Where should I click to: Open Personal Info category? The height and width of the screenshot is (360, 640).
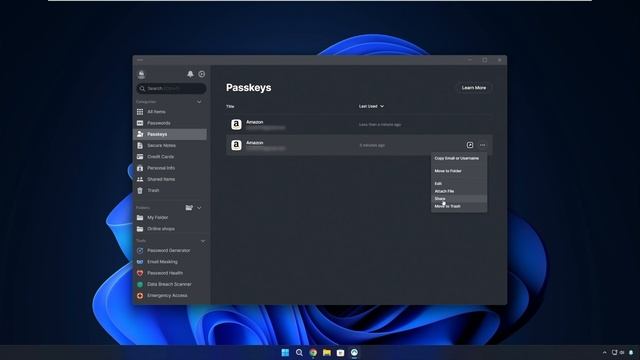coord(170,168)
